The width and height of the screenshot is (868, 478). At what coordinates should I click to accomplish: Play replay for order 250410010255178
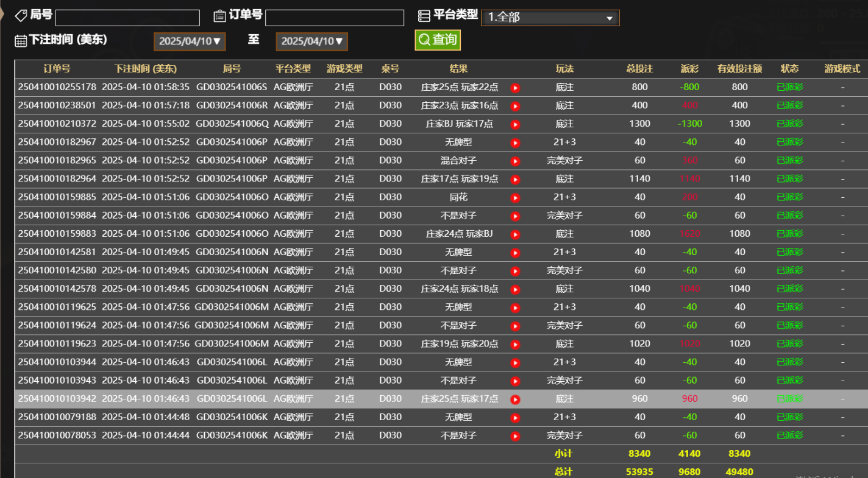pyautogui.click(x=515, y=88)
